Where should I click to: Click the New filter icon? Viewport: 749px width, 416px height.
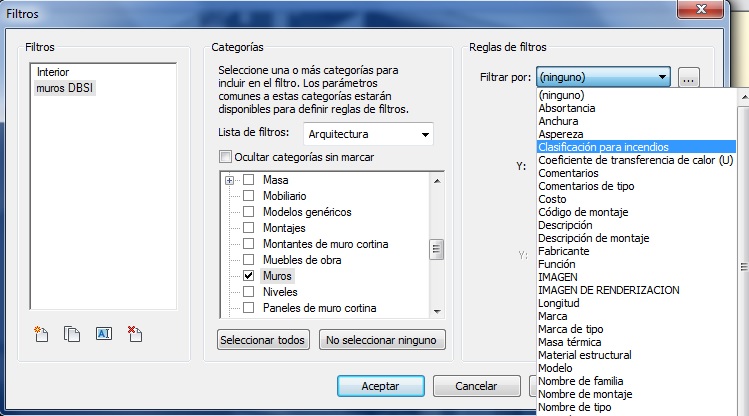point(42,335)
